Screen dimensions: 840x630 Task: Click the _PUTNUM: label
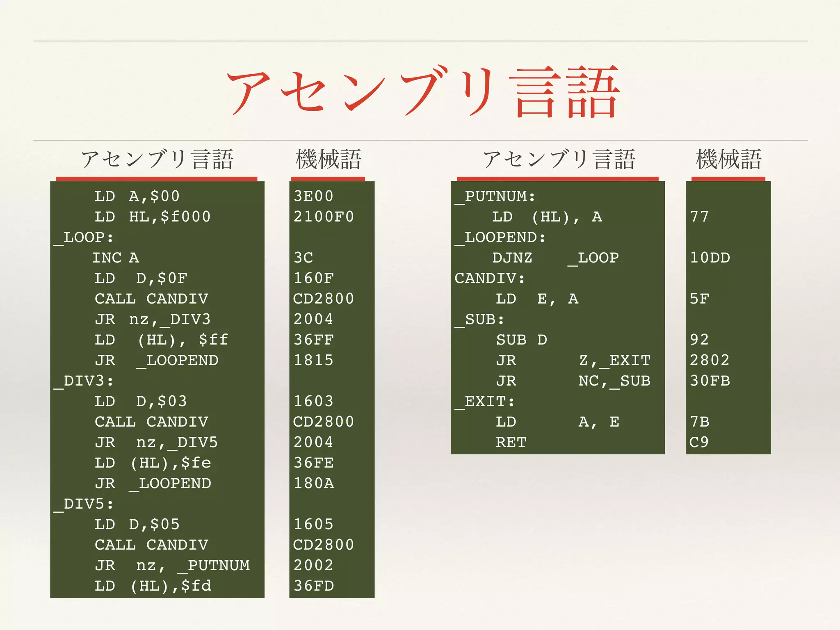495,196
